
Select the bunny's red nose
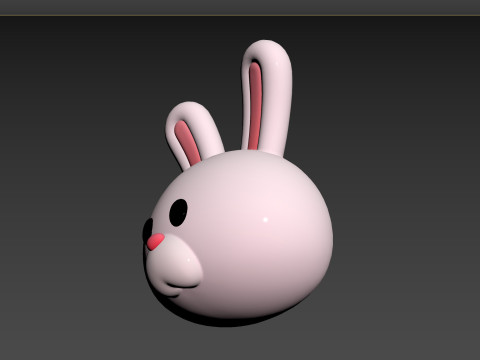tap(155, 241)
